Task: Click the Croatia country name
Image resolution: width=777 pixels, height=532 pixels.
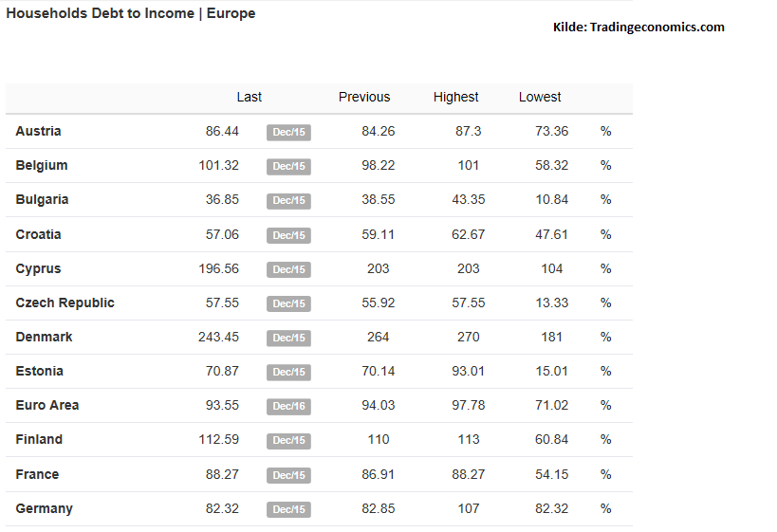Action: point(38,234)
